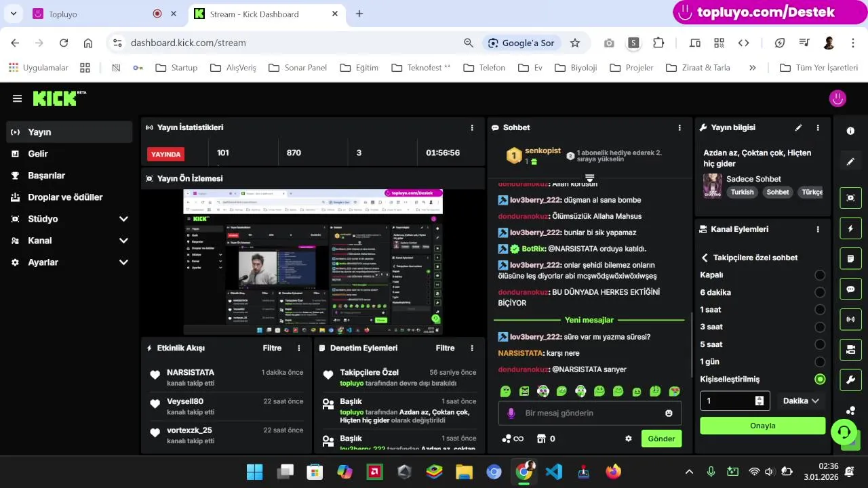Open Denetim Eylemleri three-dot menu
The width and height of the screenshot is (868, 488).
pyautogui.click(x=472, y=348)
